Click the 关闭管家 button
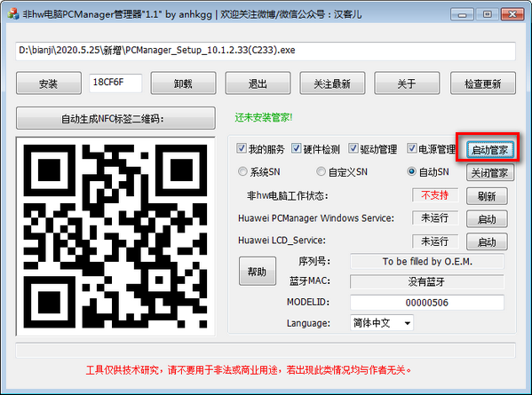This screenshot has height=395, width=532. [489, 173]
